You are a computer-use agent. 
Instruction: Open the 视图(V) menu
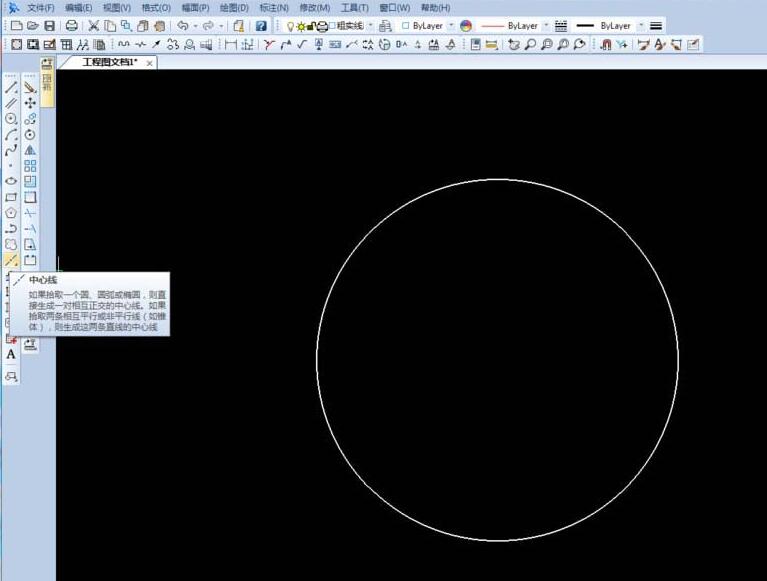(x=116, y=8)
